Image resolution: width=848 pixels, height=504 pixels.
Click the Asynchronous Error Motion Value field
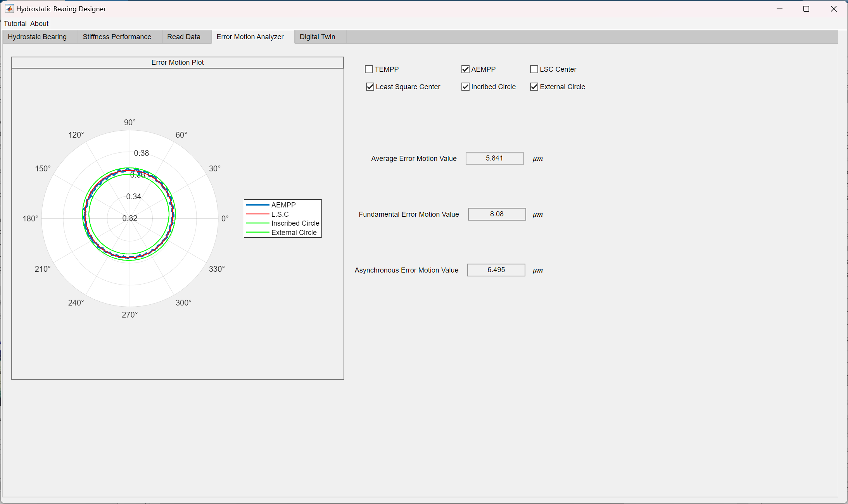[x=496, y=270]
